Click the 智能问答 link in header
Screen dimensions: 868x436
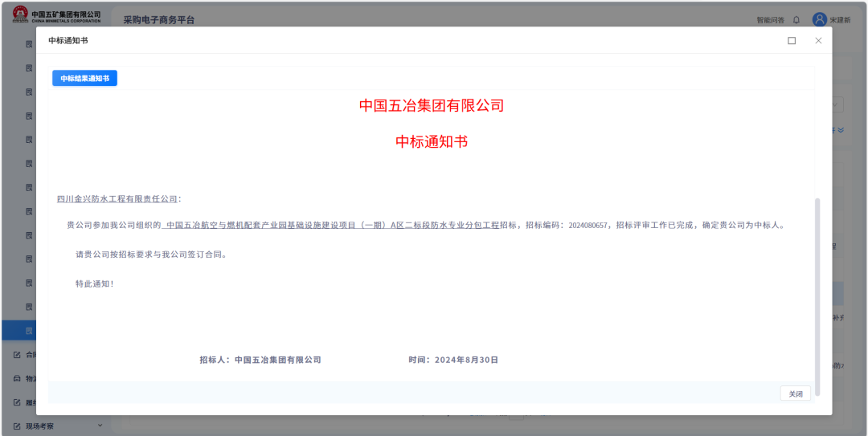tap(771, 20)
